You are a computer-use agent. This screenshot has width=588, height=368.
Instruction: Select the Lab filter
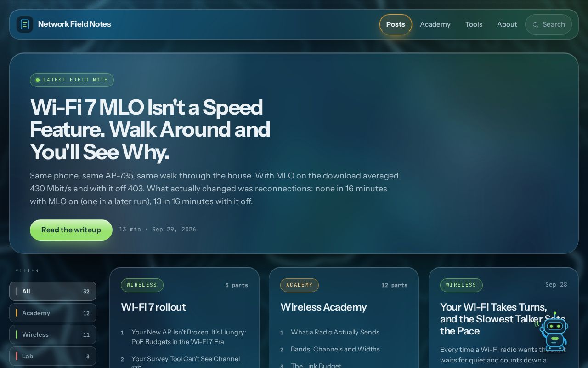[x=53, y=356]
